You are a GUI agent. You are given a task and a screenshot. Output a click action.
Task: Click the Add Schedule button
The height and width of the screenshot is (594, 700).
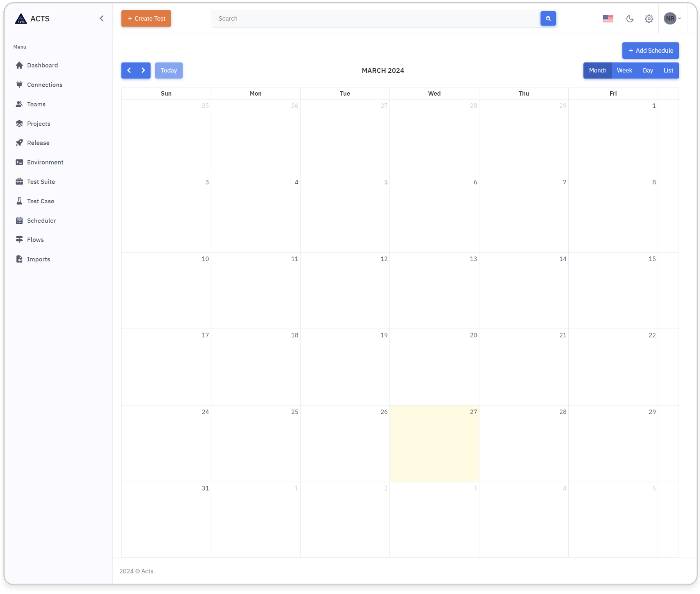coord(651,51)
